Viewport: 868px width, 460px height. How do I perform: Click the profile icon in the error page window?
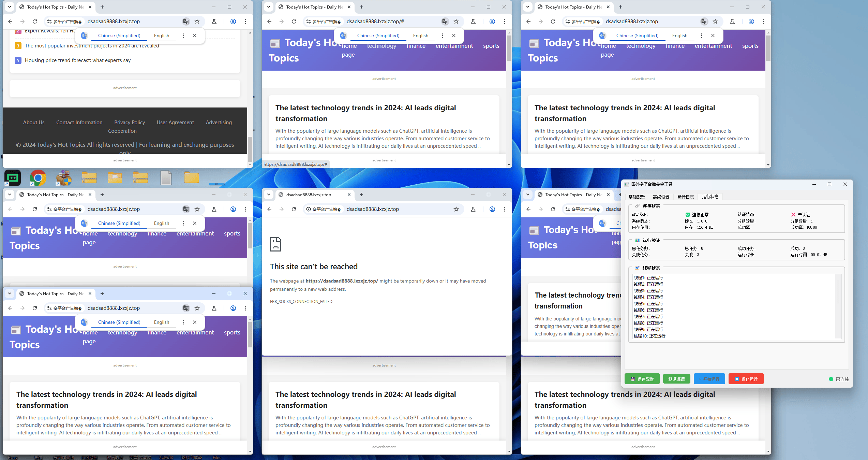[492, 209]
